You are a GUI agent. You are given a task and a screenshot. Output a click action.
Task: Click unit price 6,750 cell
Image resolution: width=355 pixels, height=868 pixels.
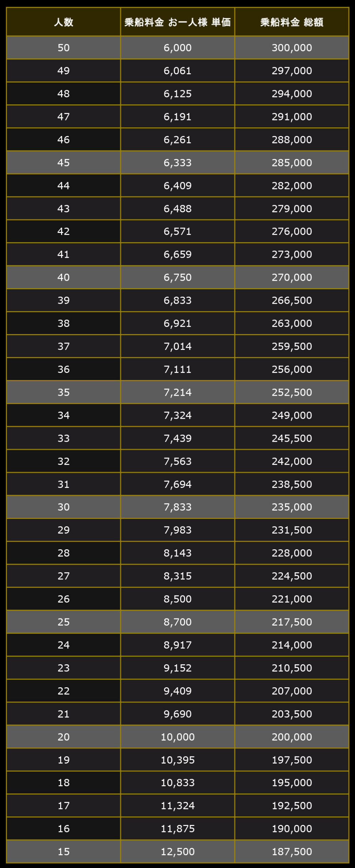177,277
